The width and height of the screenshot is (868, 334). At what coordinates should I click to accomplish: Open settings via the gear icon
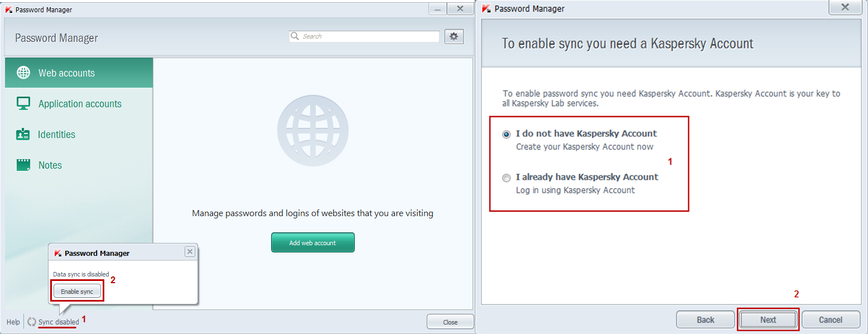(x=454, y=36)
